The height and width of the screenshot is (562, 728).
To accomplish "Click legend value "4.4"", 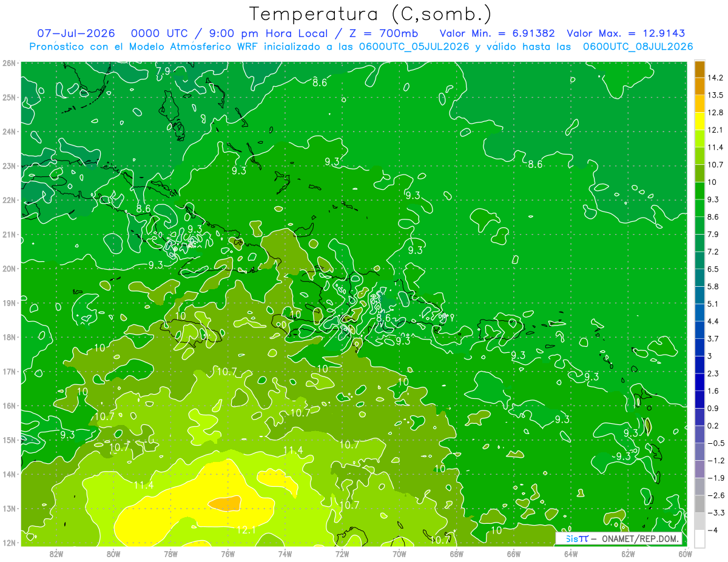I will [713, 321].
